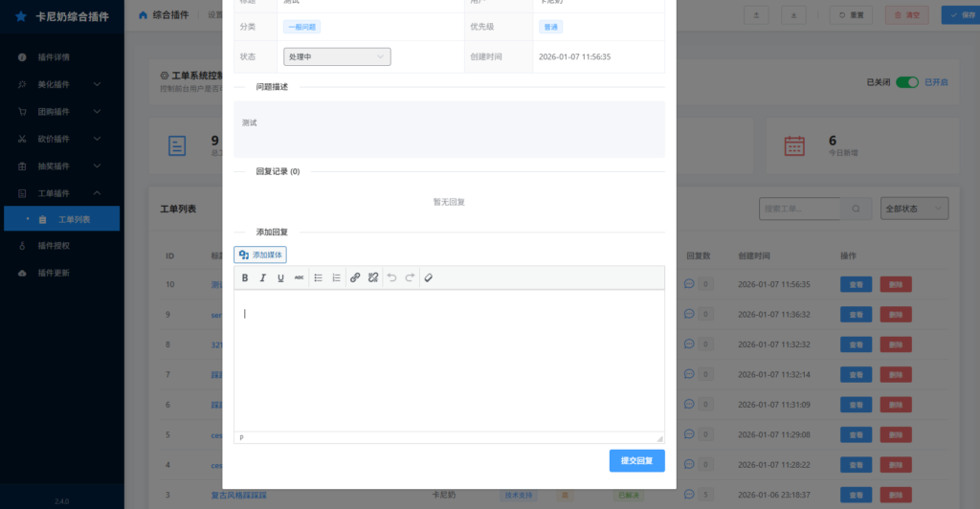
Task: Toggle underline formatting in reply editor
Action: coord(280,277)
